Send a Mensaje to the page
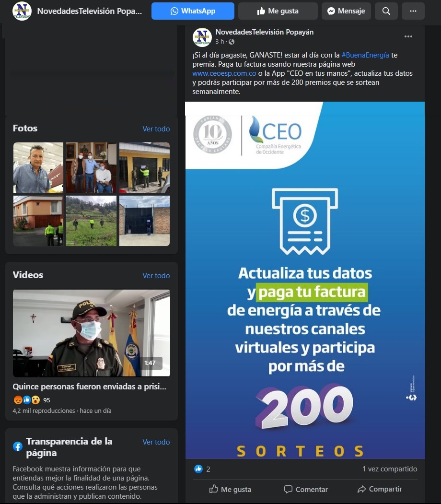 (x=346, y=11)
